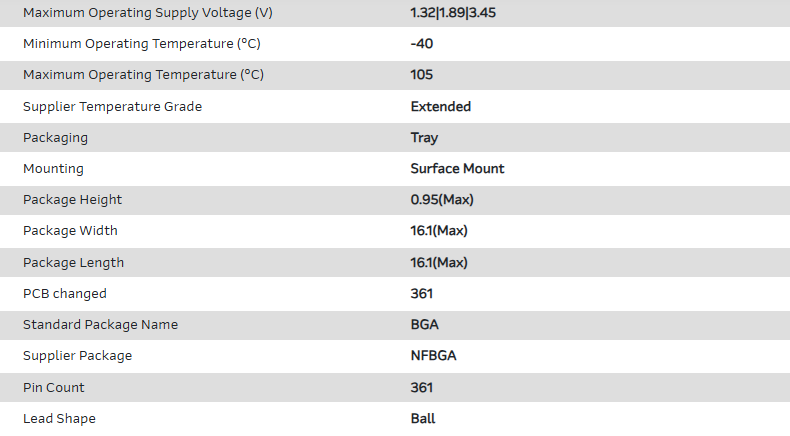Select the 0.95(Max) package height value
Screen dimensions: 790x436
[x=442, y=200]
